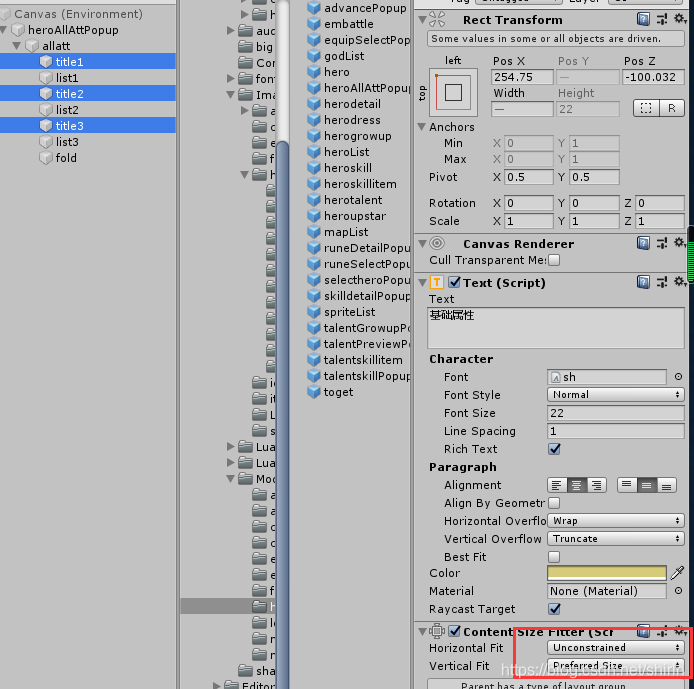Open Text Script settings gear menu
The image size is (694, 689).
[x=679, y=282]
